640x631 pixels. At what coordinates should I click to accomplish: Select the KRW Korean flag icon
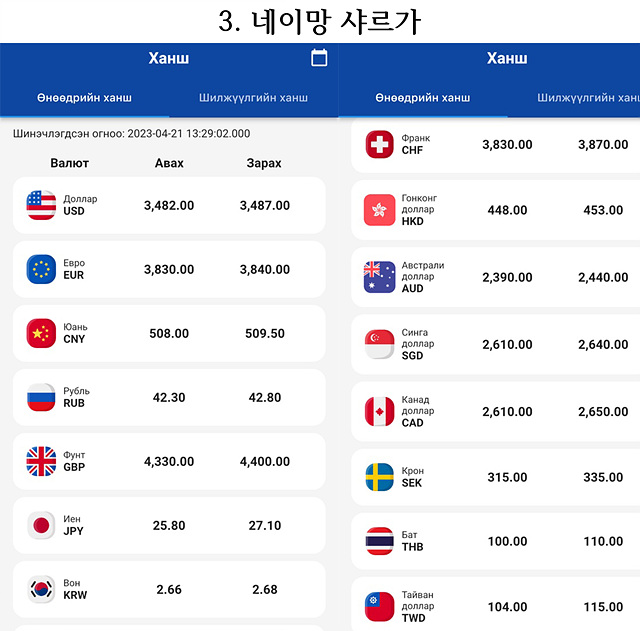[x=41, y=589]
